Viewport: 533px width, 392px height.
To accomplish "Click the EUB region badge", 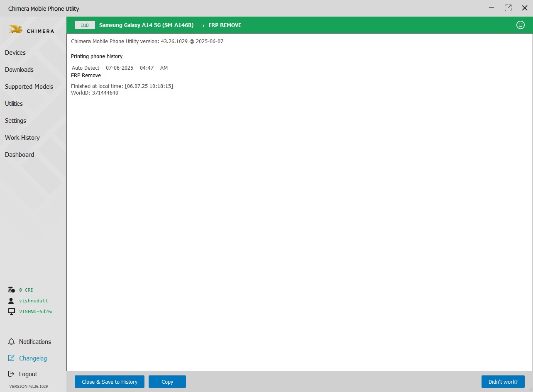I will coord(85,25).
